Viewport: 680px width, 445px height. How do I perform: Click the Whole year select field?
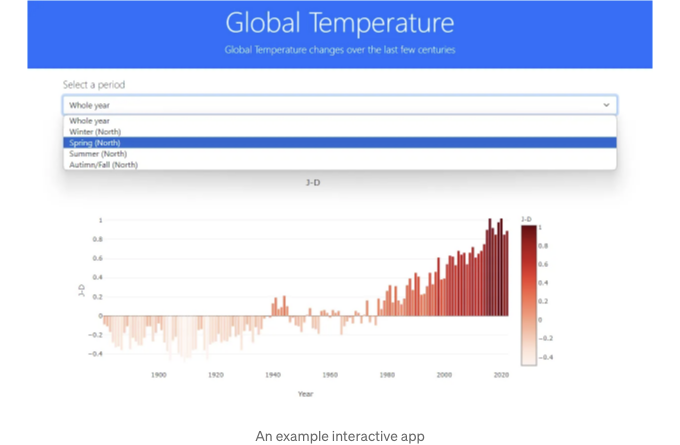pyautogui.click(x=340, y=105)
